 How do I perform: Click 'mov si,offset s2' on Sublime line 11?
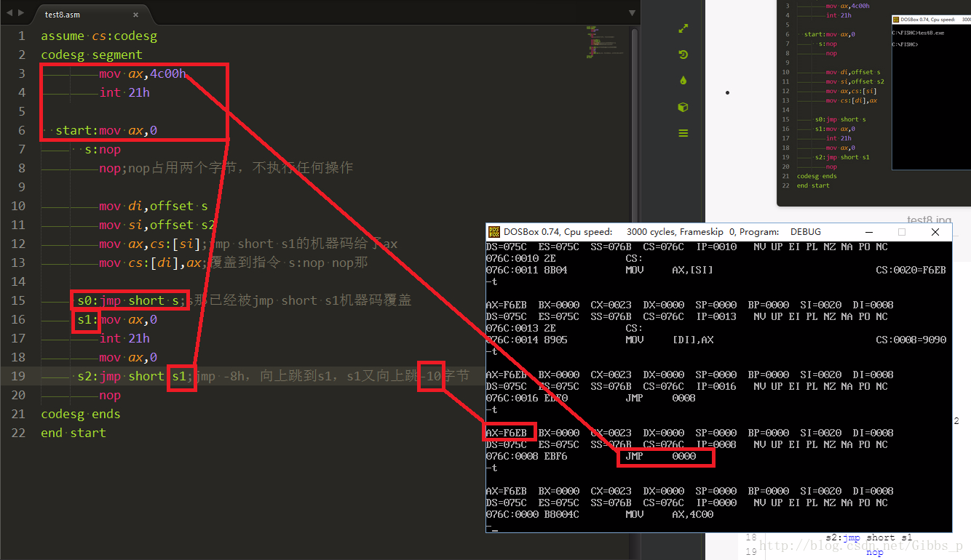pyautogui.click(x=157, y=225)
